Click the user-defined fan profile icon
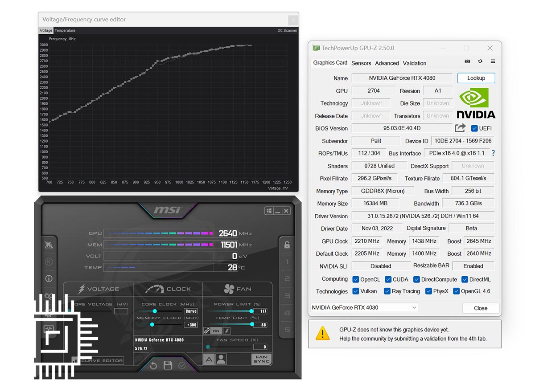This screenshot has height=392, width=535. tap(221, 359)
